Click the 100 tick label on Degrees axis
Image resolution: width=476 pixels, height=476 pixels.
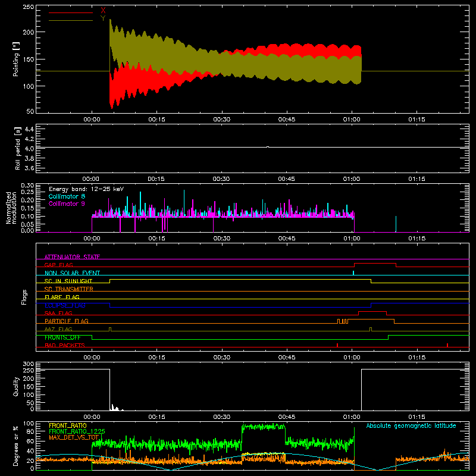[x=28, y=424]
